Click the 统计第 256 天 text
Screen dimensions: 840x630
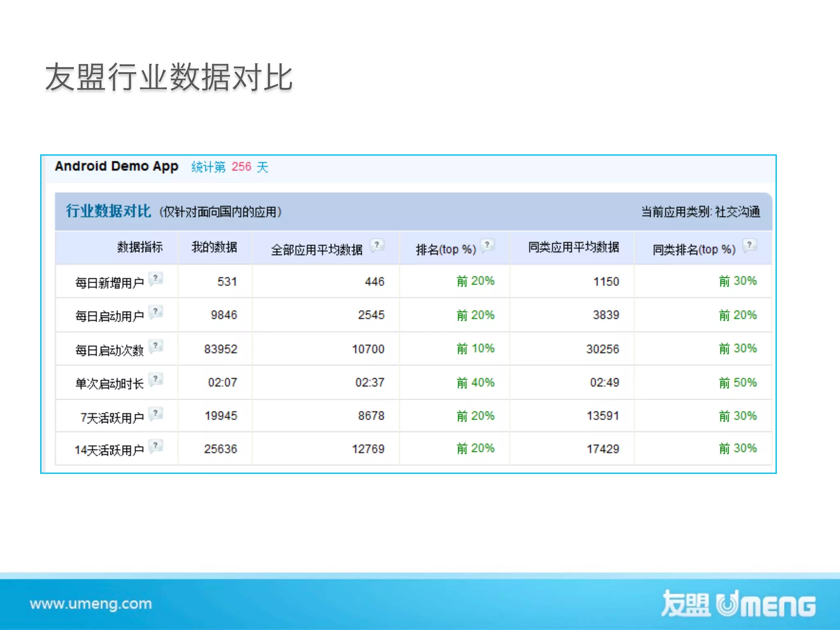coord(229,167)
